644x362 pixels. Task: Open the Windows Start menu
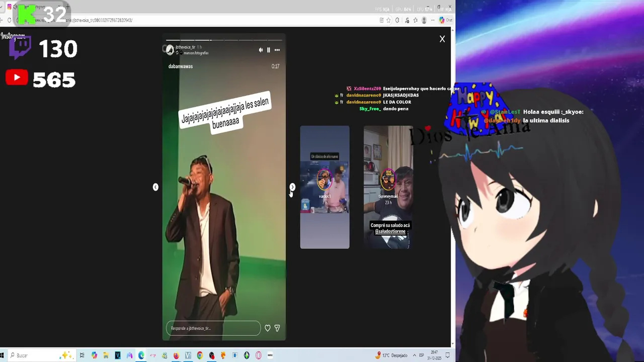tap(2, 355)
